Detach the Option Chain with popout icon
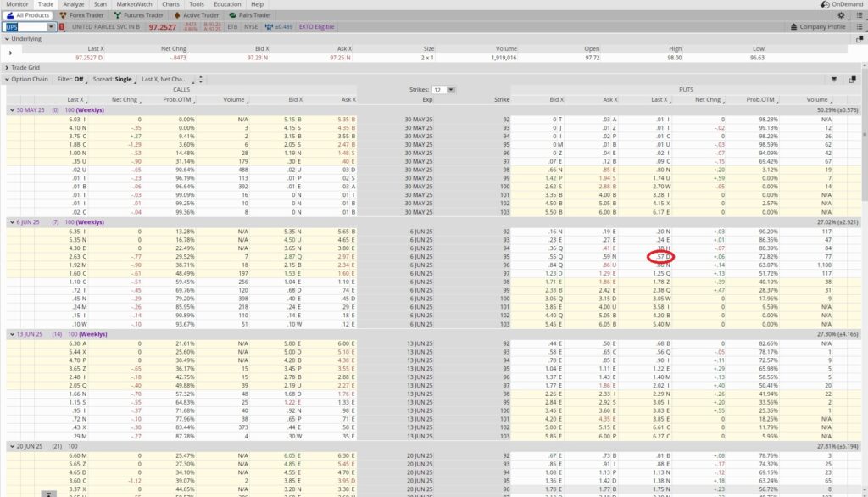The width and height of the screenshot is (868, 497). point(853,79)
